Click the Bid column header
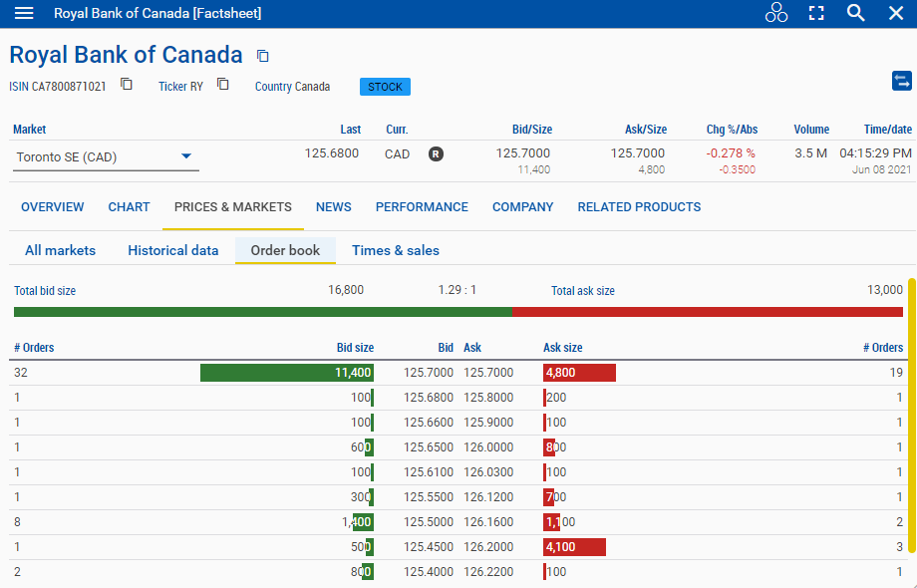917x588 pixels. [x=446, y=348]
